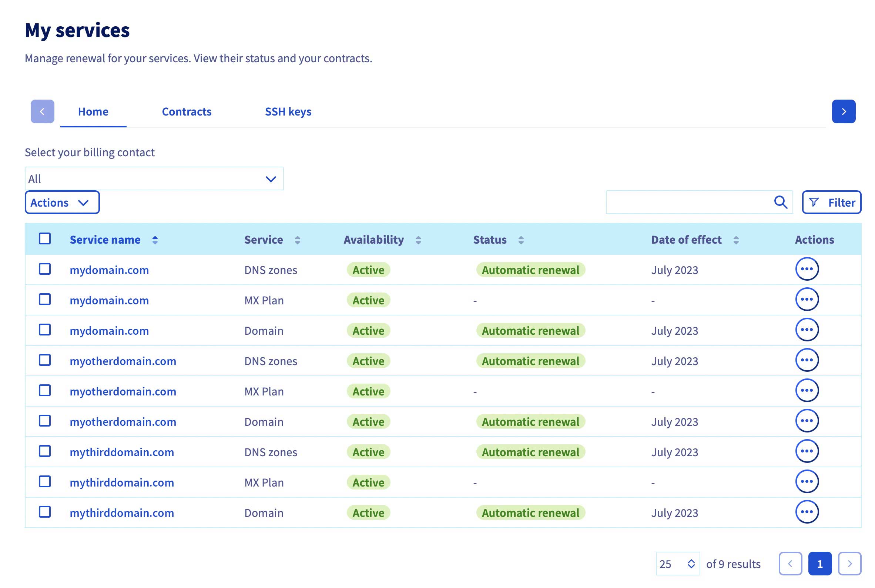Change the 25 results per page selector

pos(677,564)
